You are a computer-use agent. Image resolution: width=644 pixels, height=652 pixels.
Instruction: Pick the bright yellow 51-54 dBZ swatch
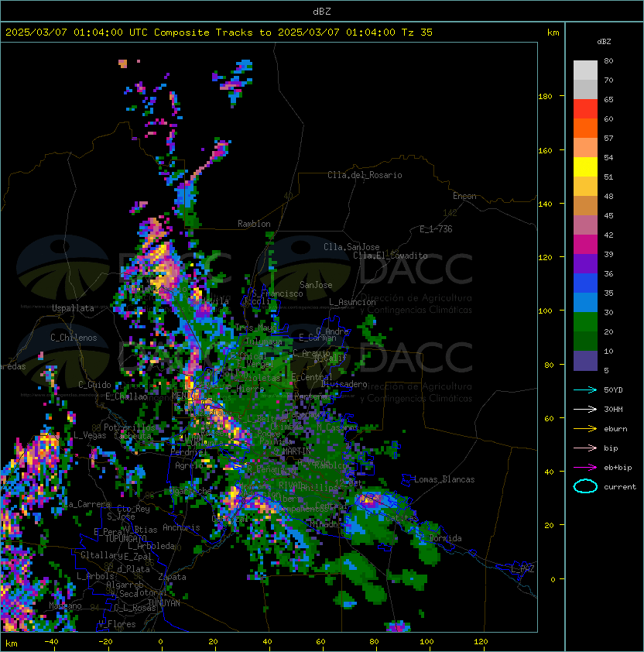pyautogui.click(x=585, y=167)
